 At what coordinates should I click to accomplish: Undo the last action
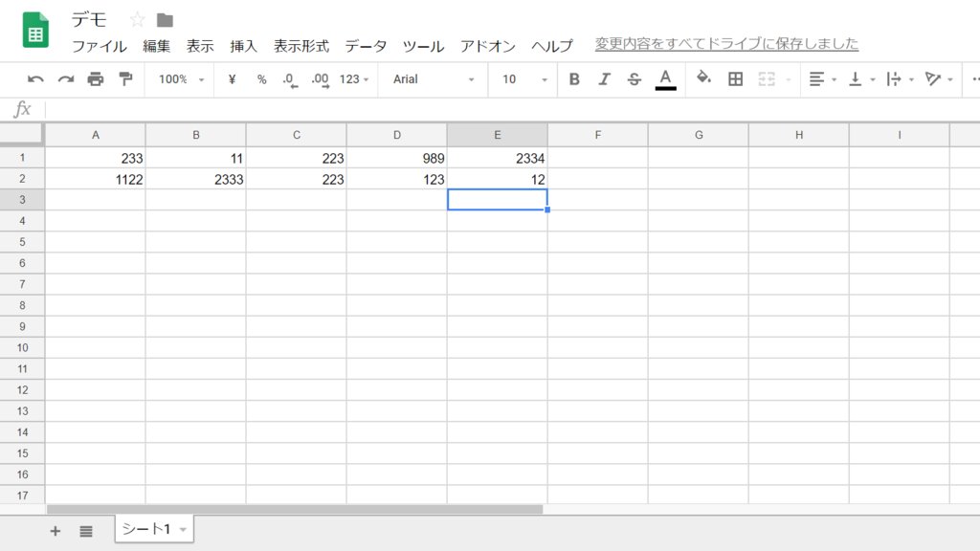point(35,79)
